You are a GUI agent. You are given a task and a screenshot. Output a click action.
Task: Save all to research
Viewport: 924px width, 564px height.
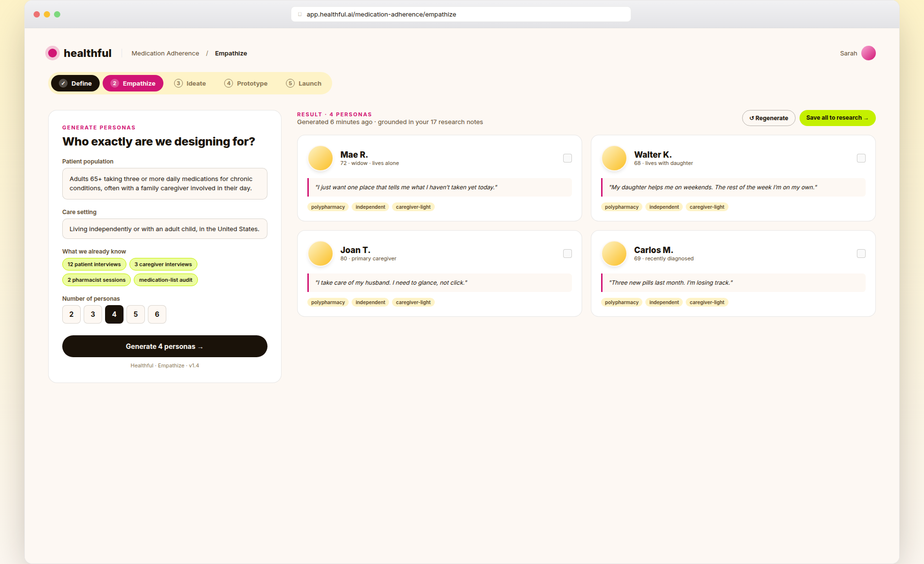(837, 118)
